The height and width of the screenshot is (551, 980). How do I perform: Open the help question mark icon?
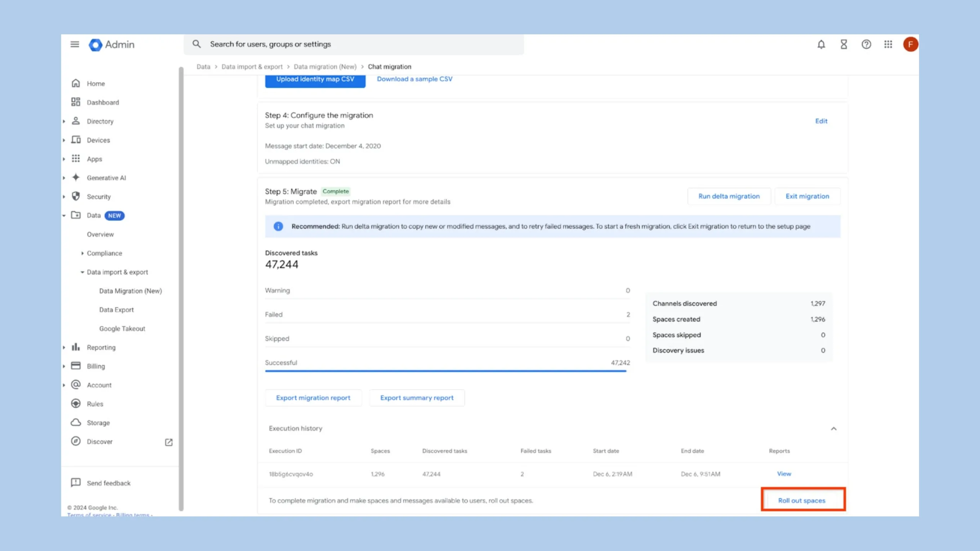point(866,44)
